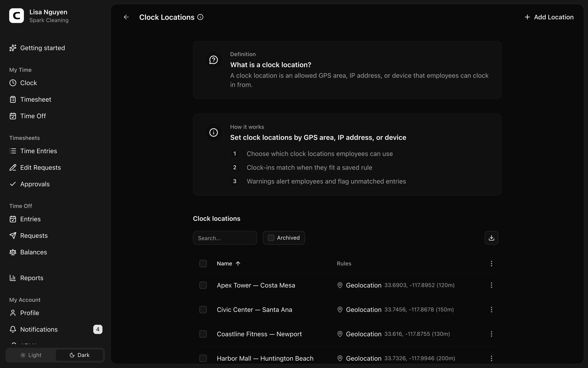
Task: Click the Add Location button
Action: pos(549,17)
